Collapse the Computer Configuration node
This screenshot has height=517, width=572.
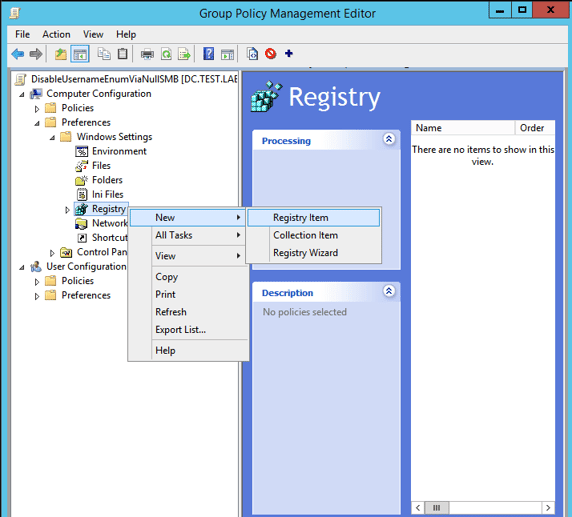[22, 94]
